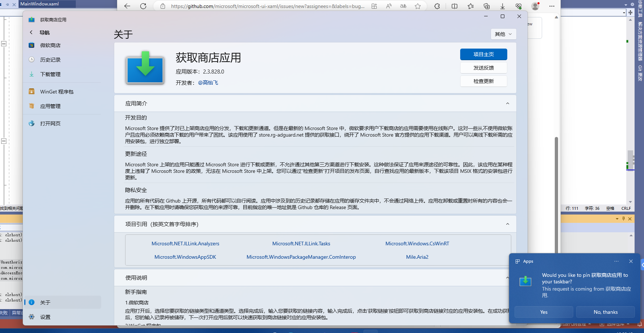The width and height of the screenshot is (644, 333).
Task: Click No, thanks on the taskbar pin prompt
Action: [605, 312]
